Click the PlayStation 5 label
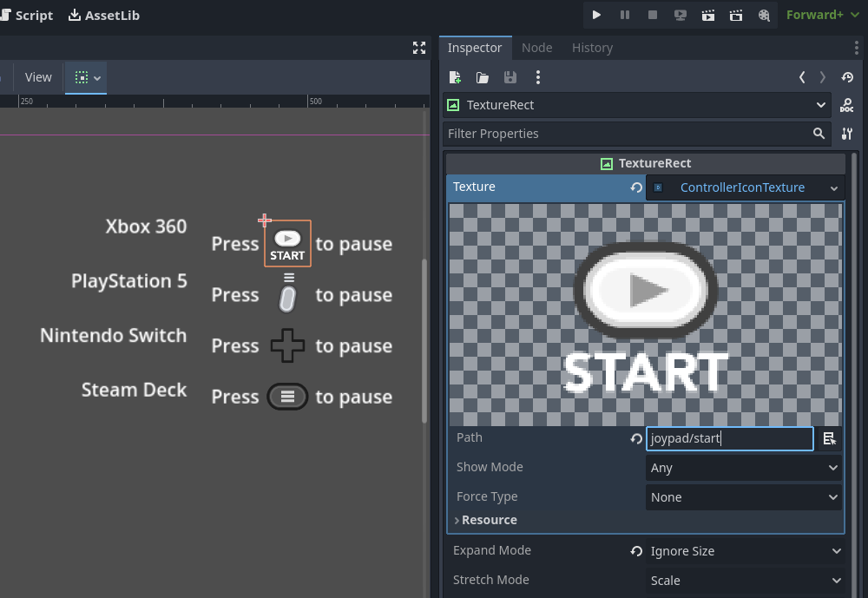868x598 pixels. 129,281
